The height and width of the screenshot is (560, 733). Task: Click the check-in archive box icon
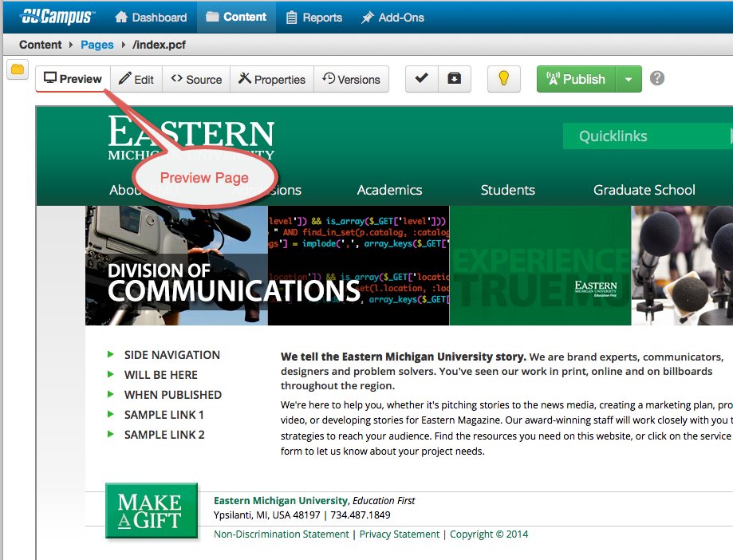coord(455,78)
